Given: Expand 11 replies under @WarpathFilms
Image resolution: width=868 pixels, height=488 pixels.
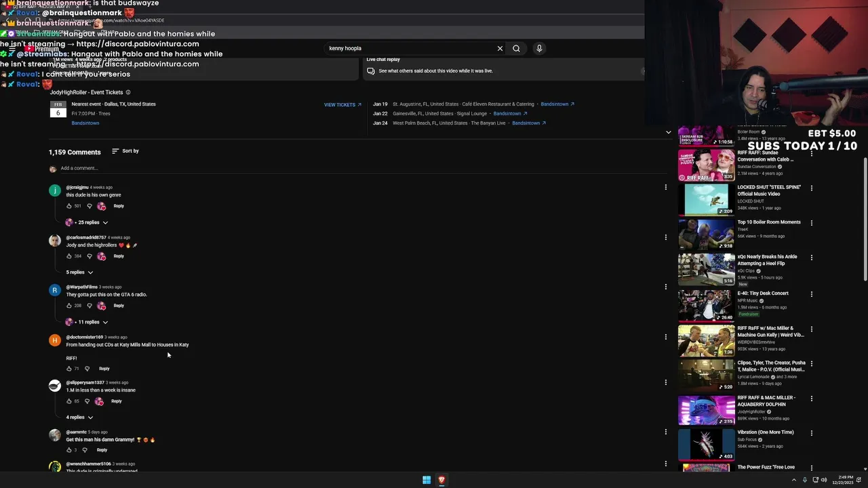Looking at the screenshot, I should click(87, 322).
